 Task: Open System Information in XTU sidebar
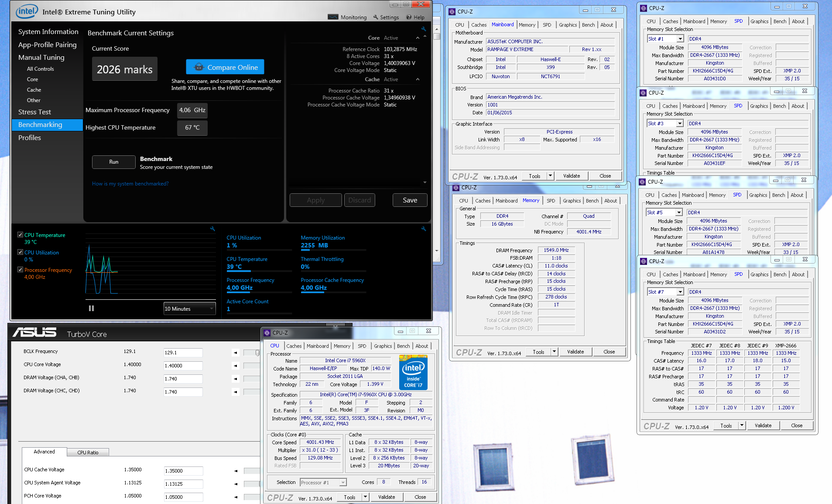(48, 32)
